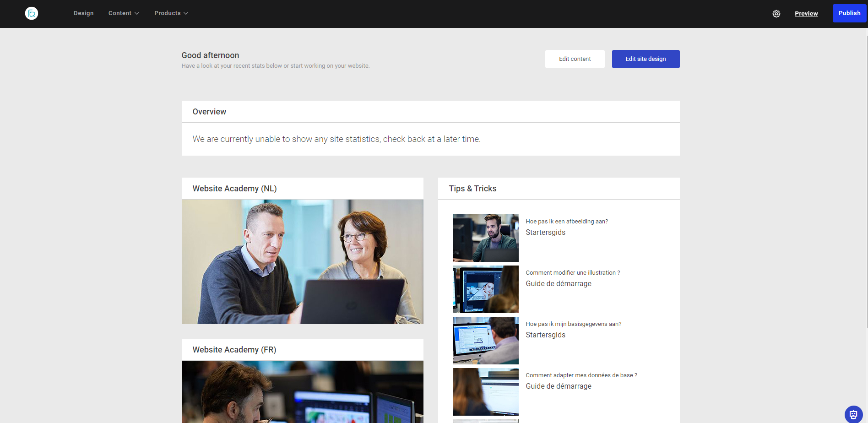Click the Edit site design button
Viewport: 868px width, 423px height.
pyautogui.click(x=646, y=59)
